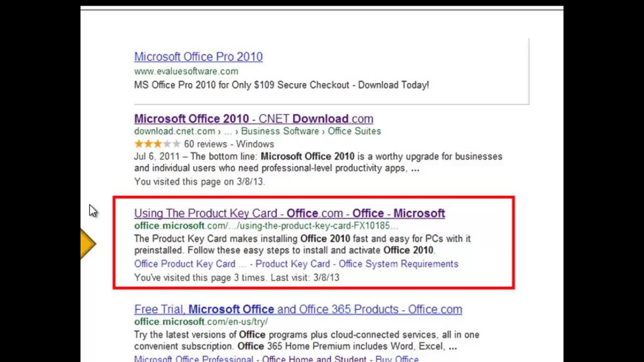Open the Microsoft Office Professional sitelink
The image size is (644, 362).
click(x=194, y=359)
